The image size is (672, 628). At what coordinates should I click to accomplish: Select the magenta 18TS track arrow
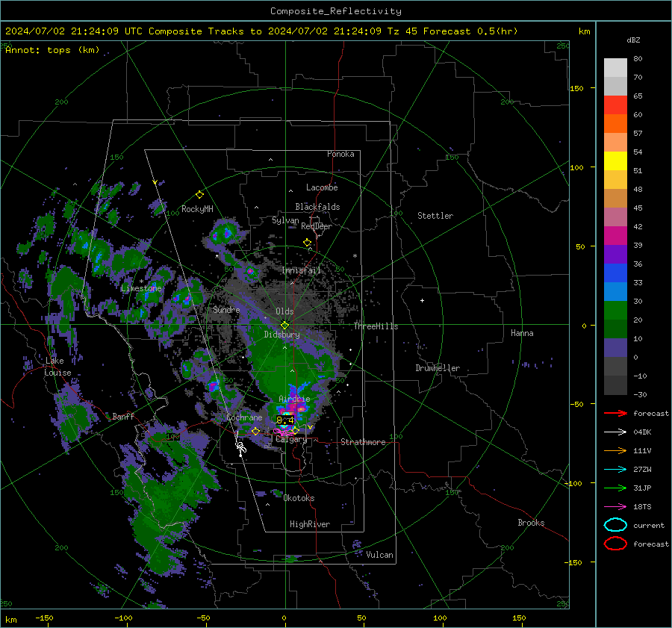click(x=615, y=507)
